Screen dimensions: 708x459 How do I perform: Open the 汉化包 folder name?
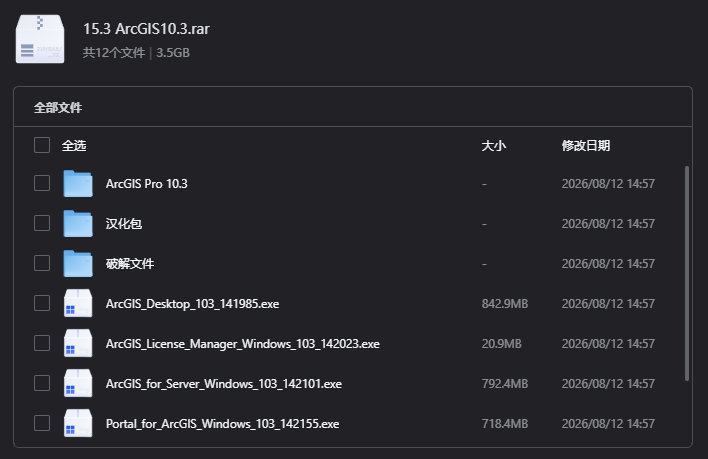[124, 224]
